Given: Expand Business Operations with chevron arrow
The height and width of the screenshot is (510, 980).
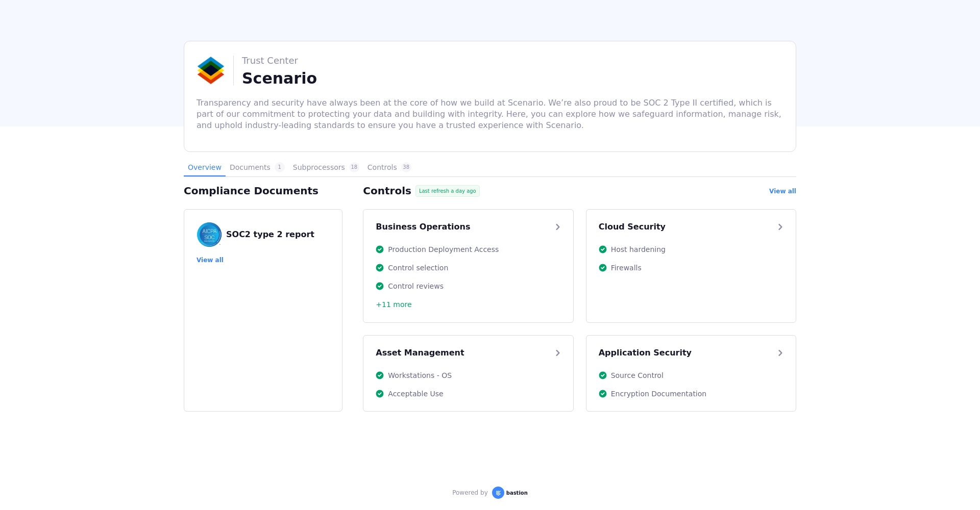Looking at the screenshot, I should 557,227.
